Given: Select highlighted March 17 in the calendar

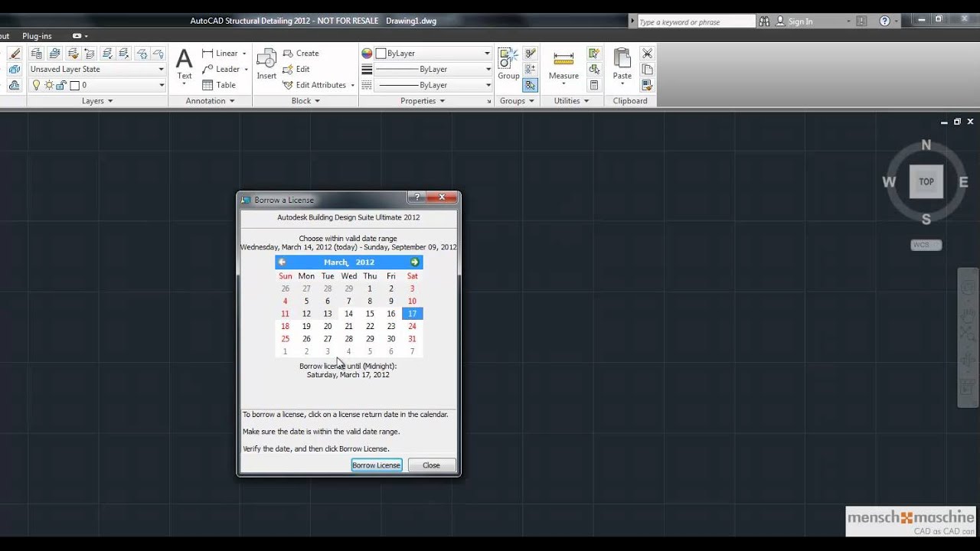Looking at the screenshot, I should click(412, 314).
